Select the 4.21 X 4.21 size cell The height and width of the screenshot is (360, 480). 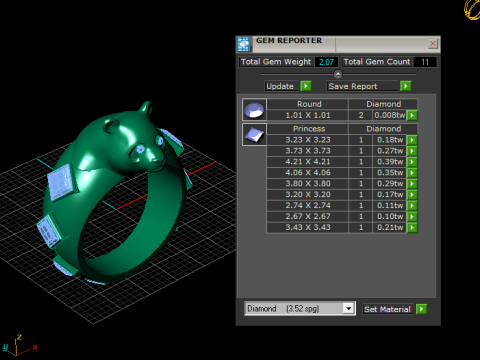point(308,162)
